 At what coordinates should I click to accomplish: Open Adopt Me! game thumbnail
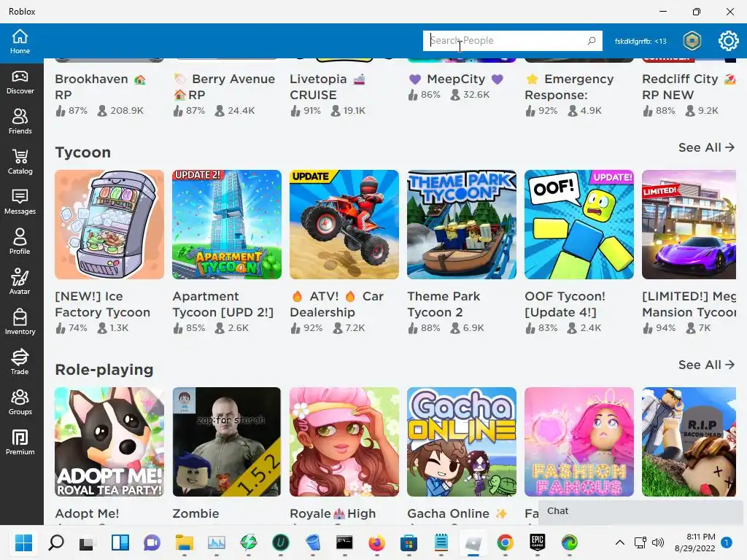point(109,442)
